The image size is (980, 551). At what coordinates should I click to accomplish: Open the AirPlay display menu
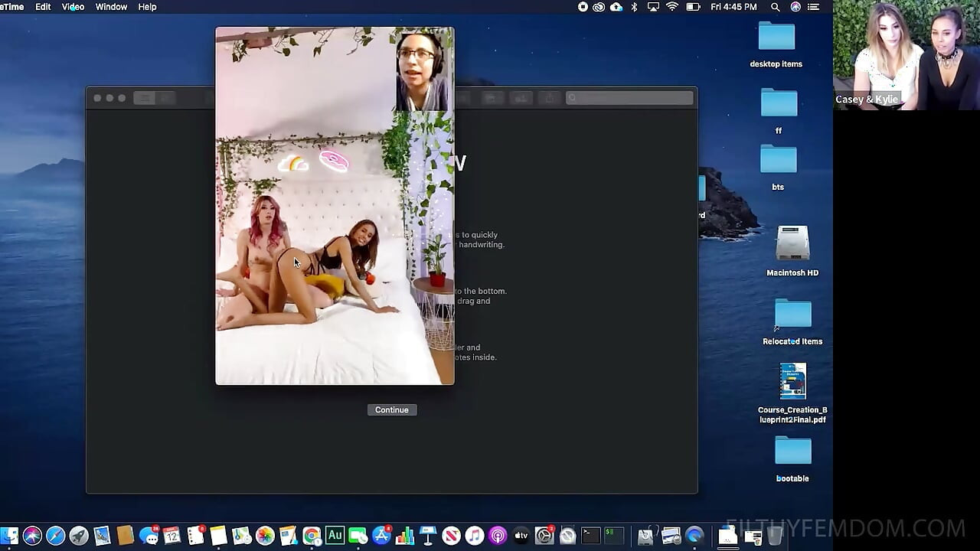point(653,7)
